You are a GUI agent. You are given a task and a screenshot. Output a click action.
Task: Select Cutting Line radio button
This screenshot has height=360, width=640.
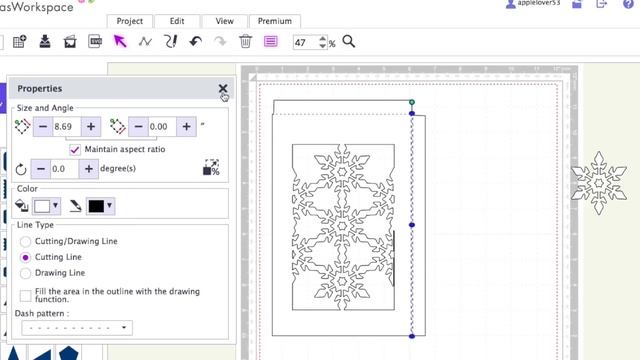click(x=25, y=258)
